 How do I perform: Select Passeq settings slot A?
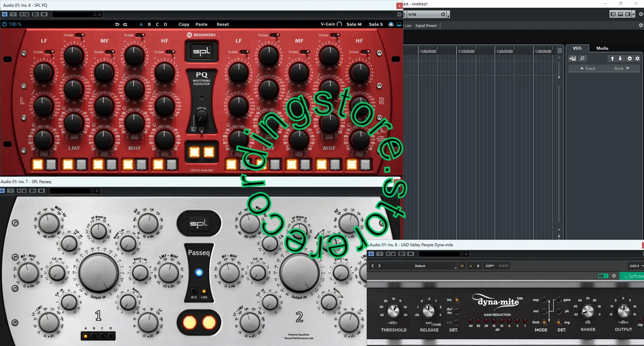point(86,336)
